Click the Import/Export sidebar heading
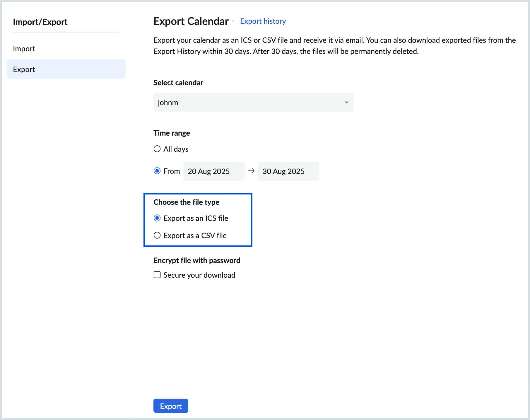 40,22
